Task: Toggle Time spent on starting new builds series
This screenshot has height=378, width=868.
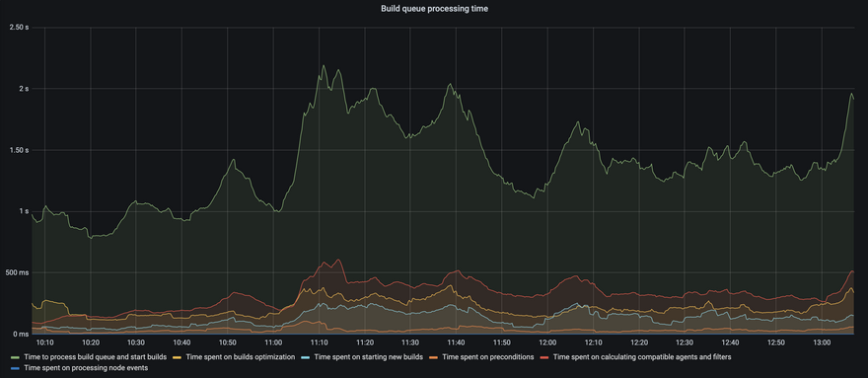Action: click(x=369, y=357)
